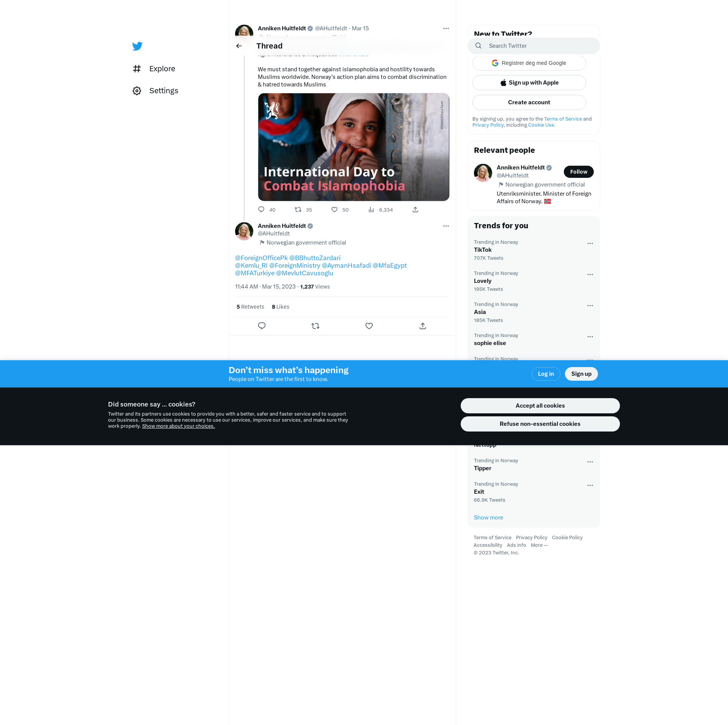Click Sign up on the blue banner

coord(581,374)
